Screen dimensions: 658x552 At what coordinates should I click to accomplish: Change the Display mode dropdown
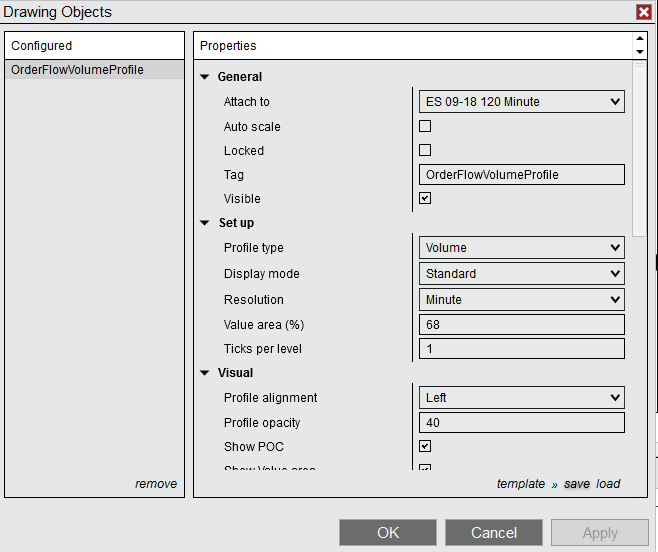coord(520,274)
